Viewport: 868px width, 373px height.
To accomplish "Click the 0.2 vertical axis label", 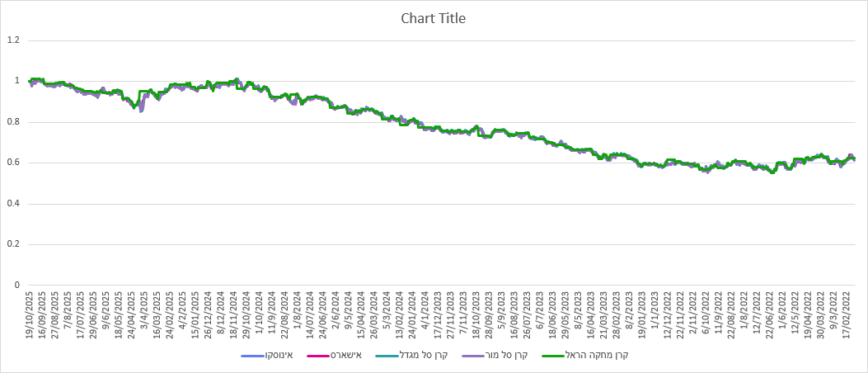I will (x=12, y=244).
